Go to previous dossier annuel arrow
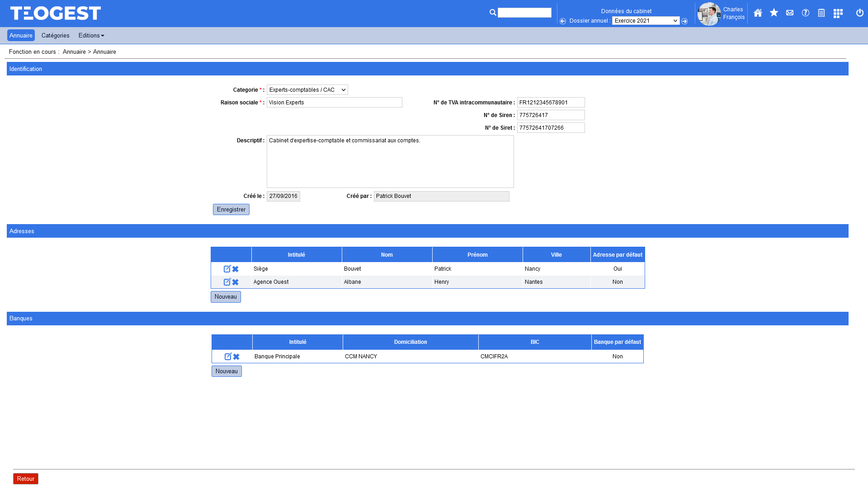 click(563, 21)
